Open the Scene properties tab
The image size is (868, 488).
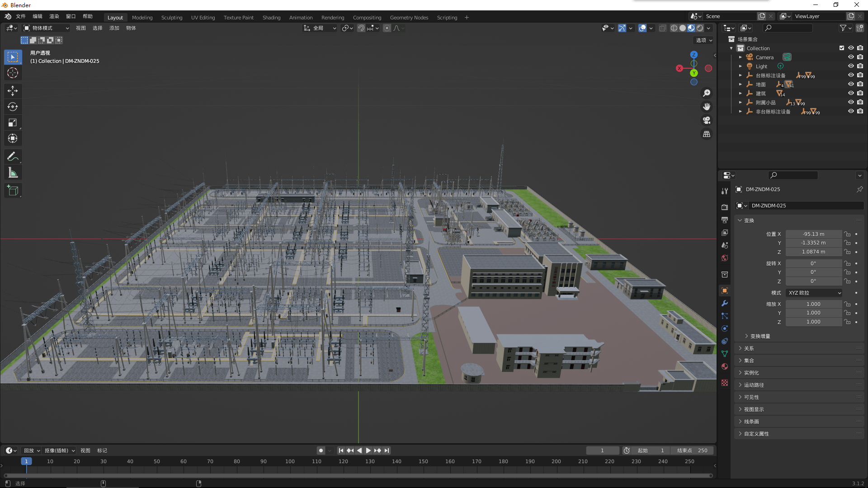pos(725,245)
